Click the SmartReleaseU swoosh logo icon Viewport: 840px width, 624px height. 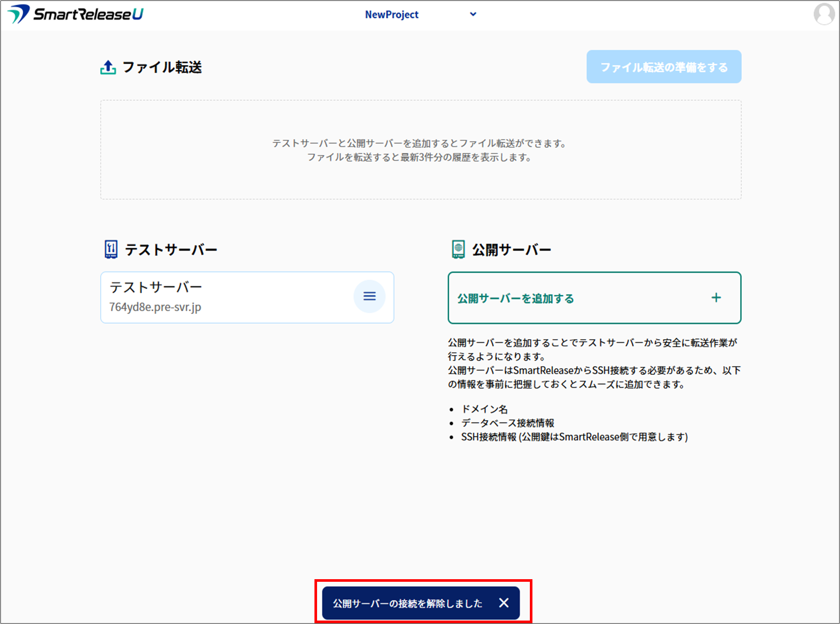tap(18, 14)
